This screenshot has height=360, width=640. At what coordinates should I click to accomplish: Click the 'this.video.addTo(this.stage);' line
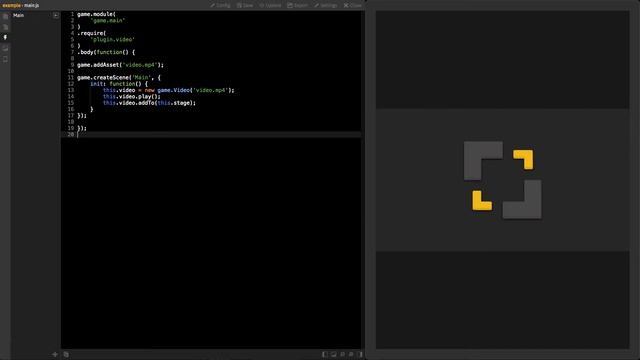pos(149,103)
